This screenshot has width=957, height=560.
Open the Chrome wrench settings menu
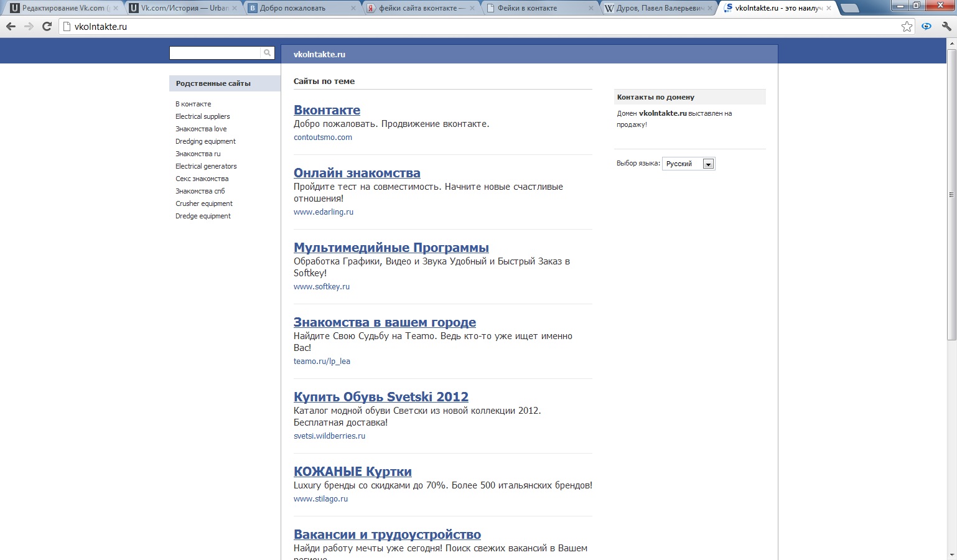[946, 26]
